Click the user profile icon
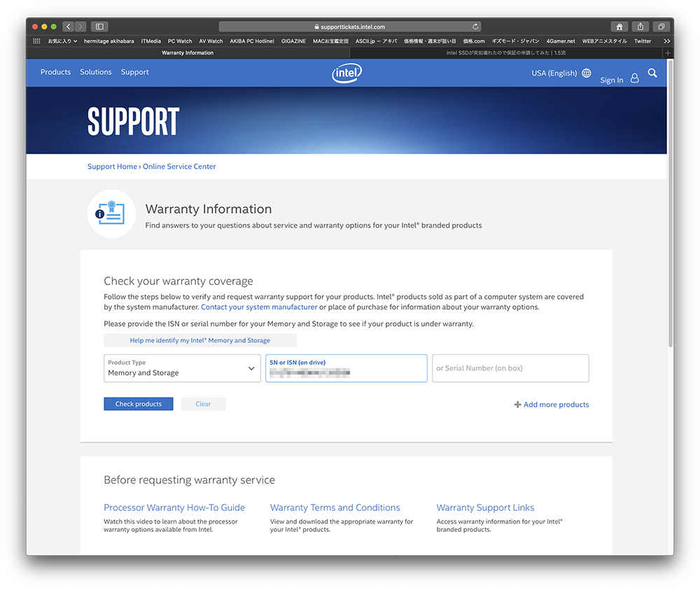700x590 pixels. 634,78
